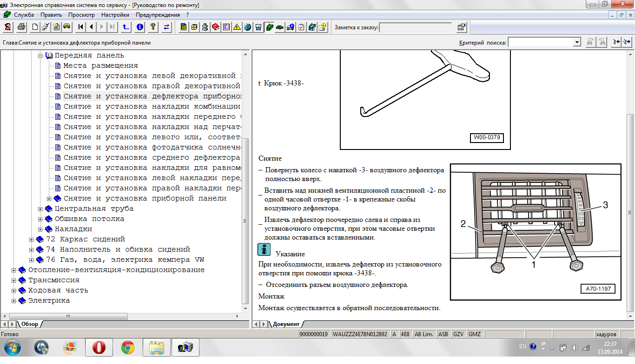Click the yellow question mark help icon
This screenshot has width=635, height=364.
click(x=152, y=27)
